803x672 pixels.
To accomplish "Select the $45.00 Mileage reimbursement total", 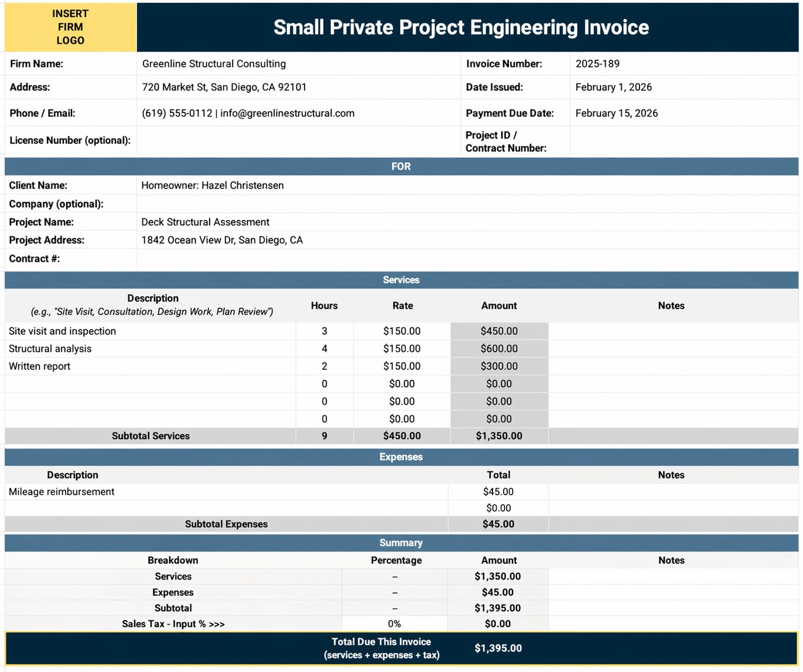I will coord(498,492).
